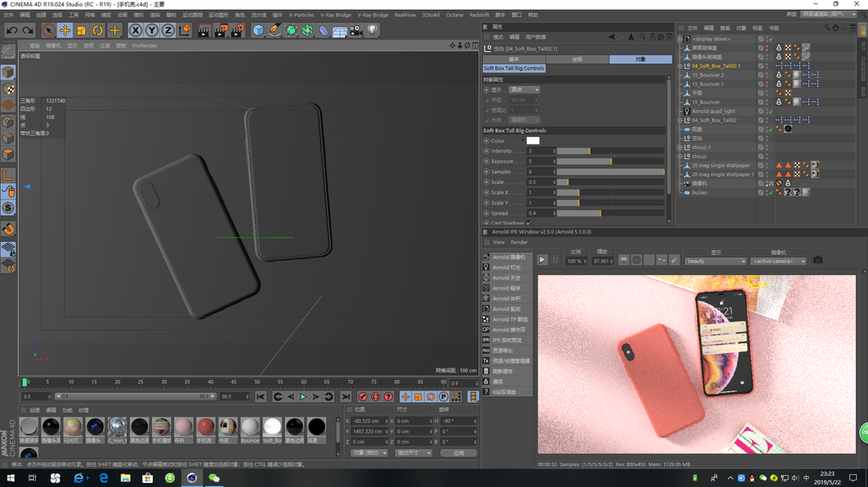
Task: Toggle enable checkmark for Arnold quad_light
Action: click(771, 111)
